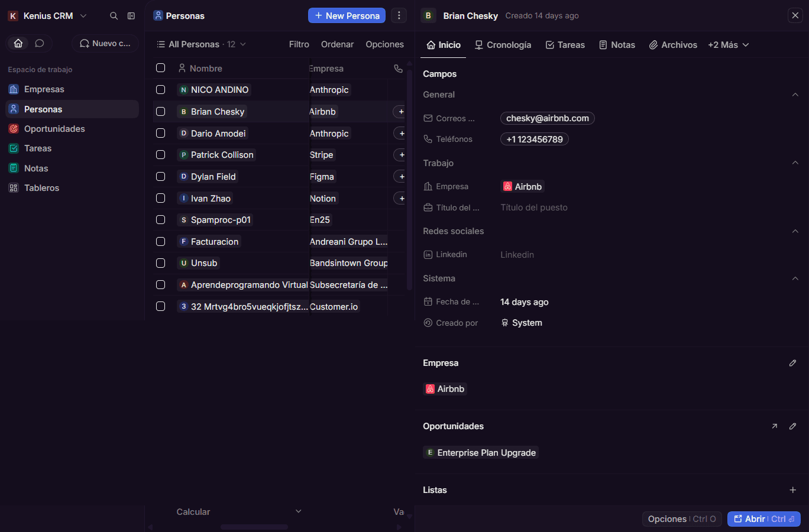The height and width of the screenshot is (532, 809).
Task: Open the search magnifier icon
Action: pyautogui.click(x=114, y=16)
